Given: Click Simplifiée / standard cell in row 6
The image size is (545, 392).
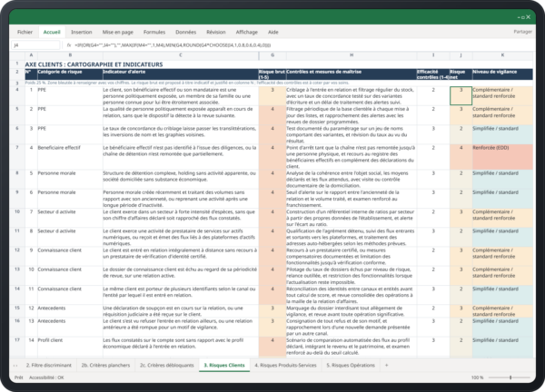Looking at the screenshot, I should 502,134.
